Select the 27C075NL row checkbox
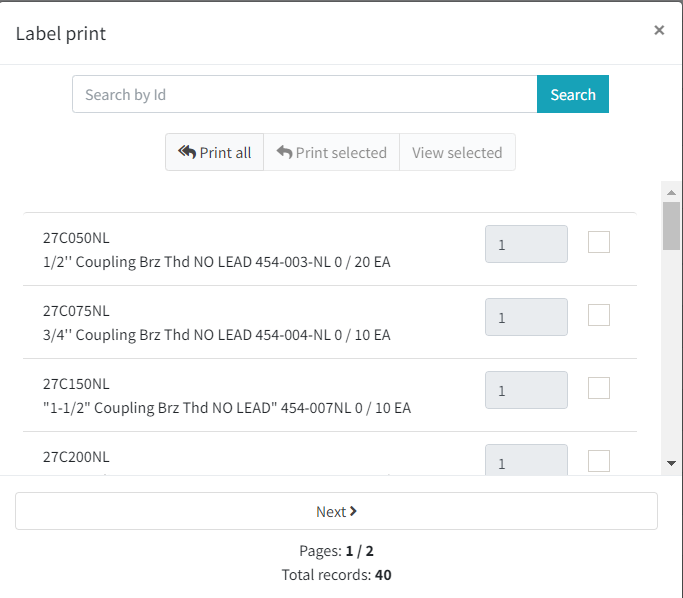 coord(599,315)
